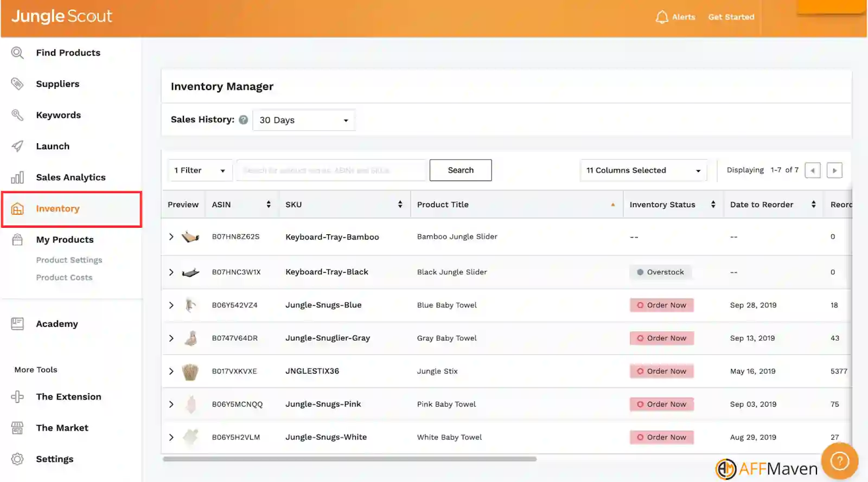Click the Find Products magnifier icon

pyautogui.click(x=17, y=53)
